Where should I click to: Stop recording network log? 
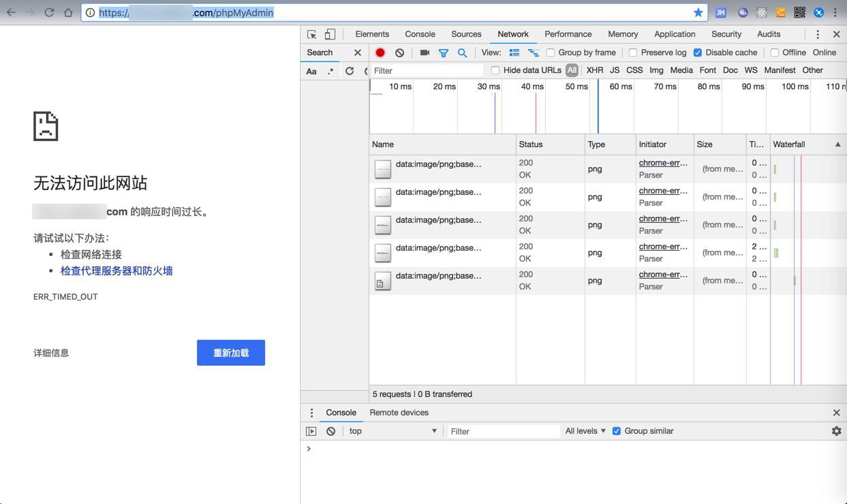click(380, 52)
